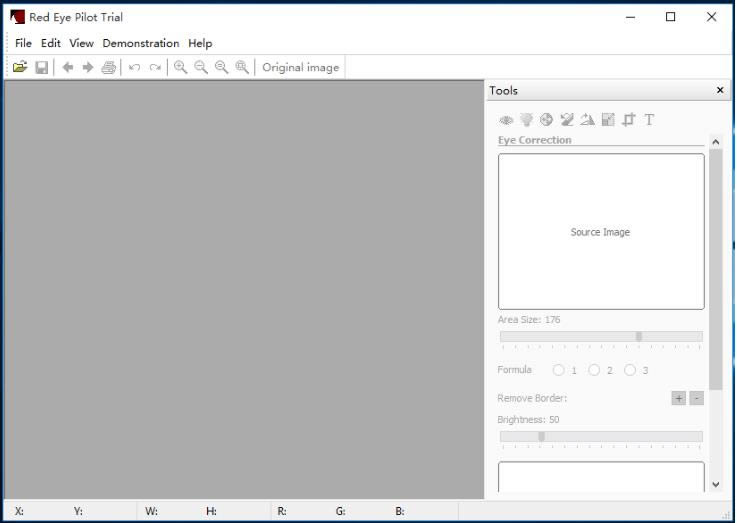
Task: Click the 'R:' status bar field
Action: 282,511
